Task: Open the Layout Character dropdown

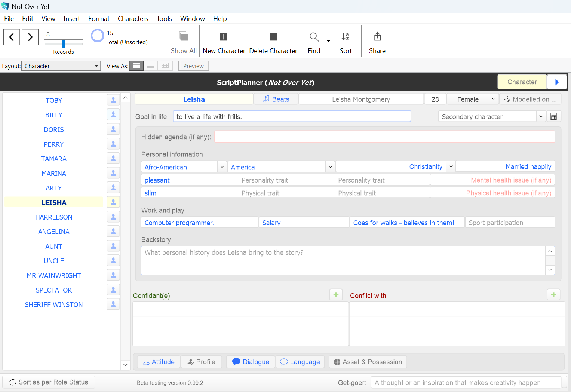Action: (x=61, y=66)
